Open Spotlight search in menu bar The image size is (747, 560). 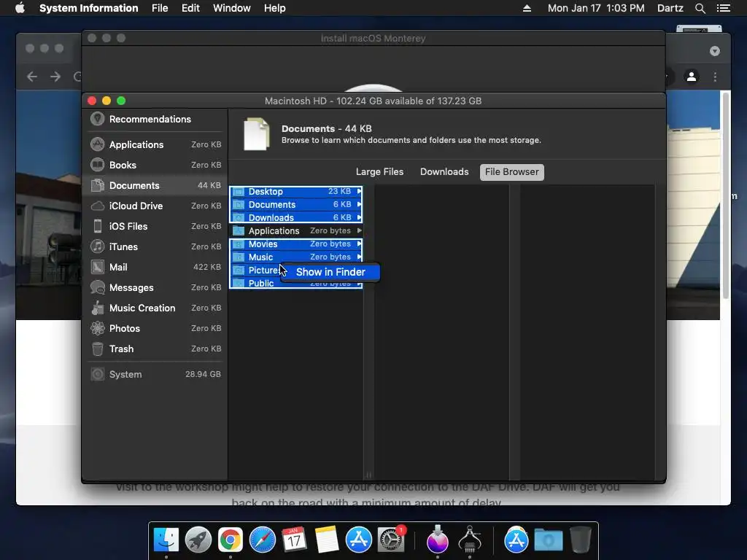[700, 8]
